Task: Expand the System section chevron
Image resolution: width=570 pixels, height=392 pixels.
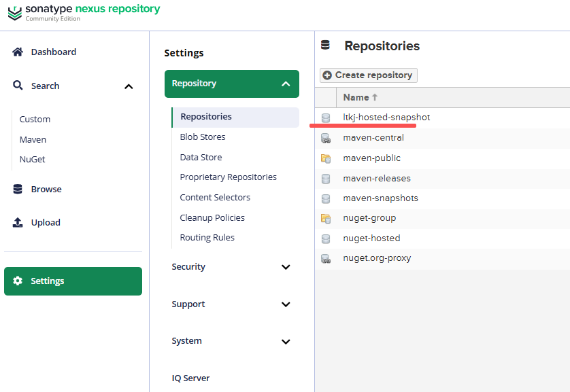Action: point(286,342)
